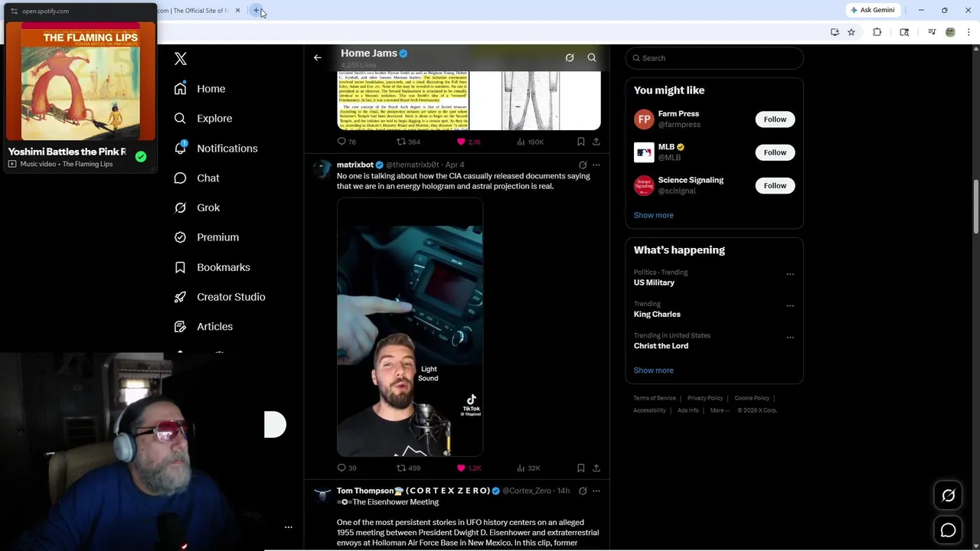The width and height of the screenshot is (980, 551).
Task: Open Premium in the X sidebar
Action: [207, 237]
